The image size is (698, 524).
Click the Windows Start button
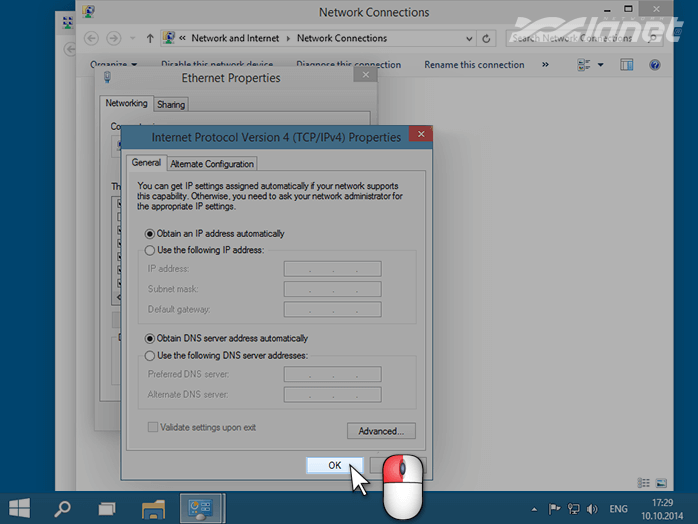click(20, 508)
